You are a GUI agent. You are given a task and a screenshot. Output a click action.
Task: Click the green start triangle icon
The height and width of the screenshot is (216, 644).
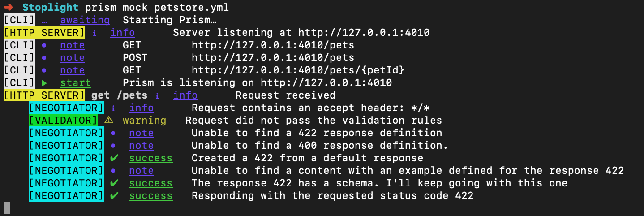tap(44, 83)
